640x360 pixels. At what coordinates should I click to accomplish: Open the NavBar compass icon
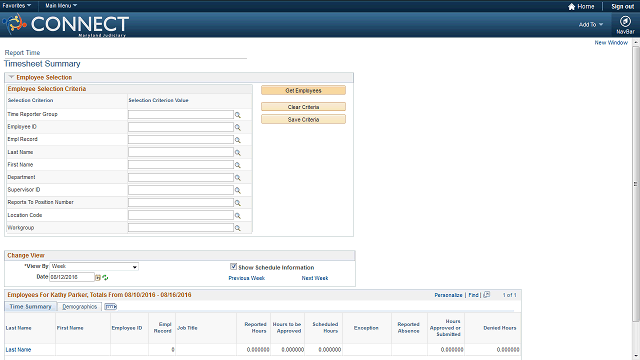click(625, 21)
